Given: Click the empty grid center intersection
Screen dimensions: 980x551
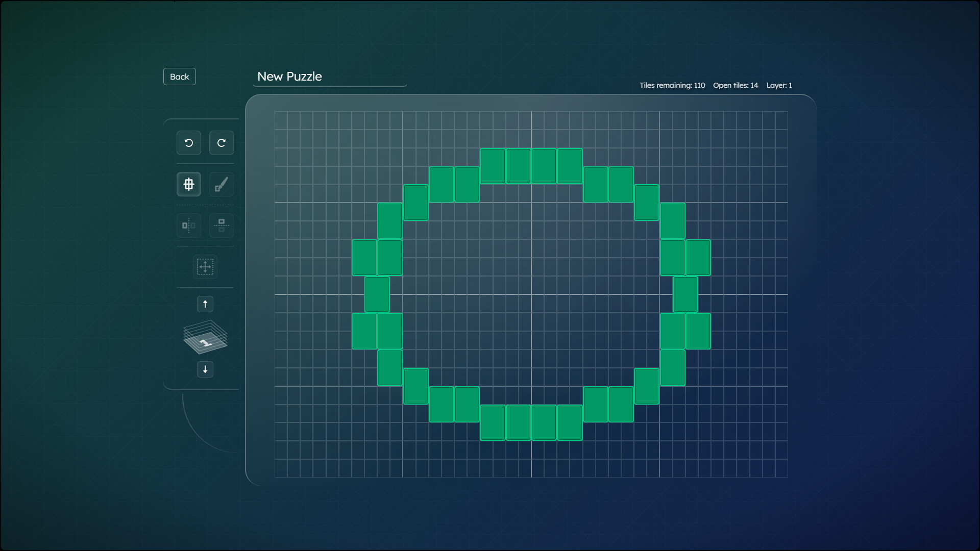Looking at the screenshot, I should (x=531, y=294).
